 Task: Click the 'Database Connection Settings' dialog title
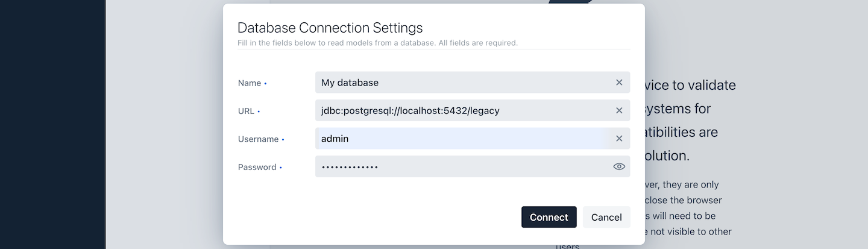pos(330,28)
